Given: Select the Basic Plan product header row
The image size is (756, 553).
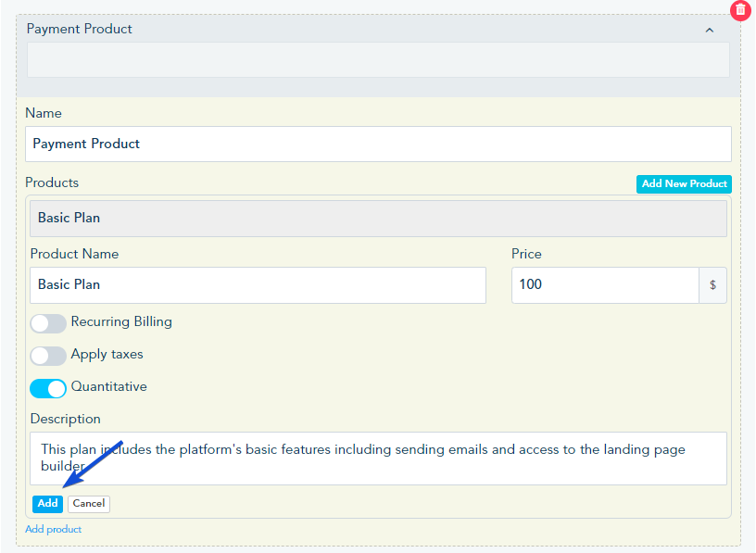Looking at the screenshot, I should (378, 219).
